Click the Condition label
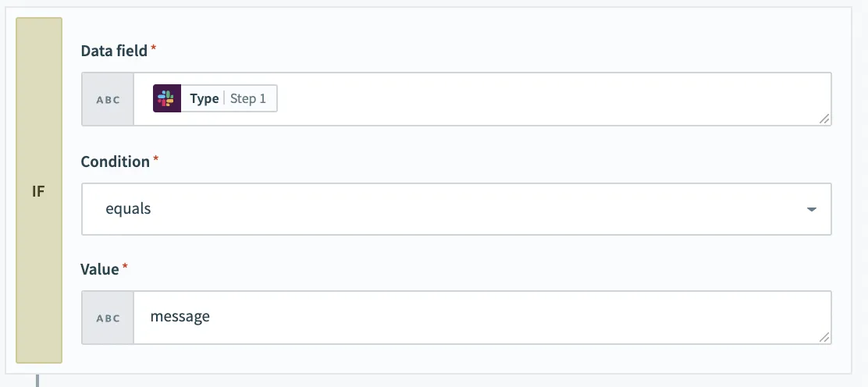This screenshot has width=868, height=387. pos(115,162)
